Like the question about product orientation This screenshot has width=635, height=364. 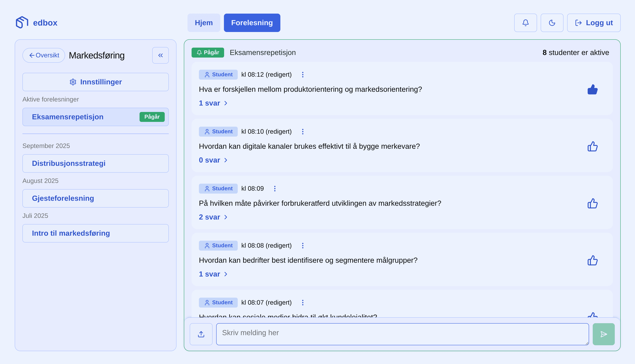pyautogui.click(x=593, y=89)
